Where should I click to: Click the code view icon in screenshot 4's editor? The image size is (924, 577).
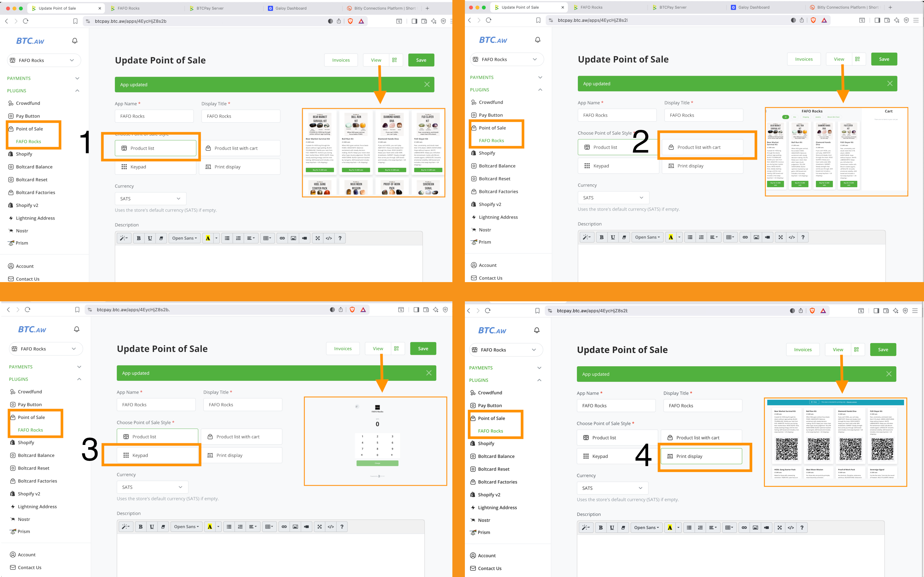[791, 527]
